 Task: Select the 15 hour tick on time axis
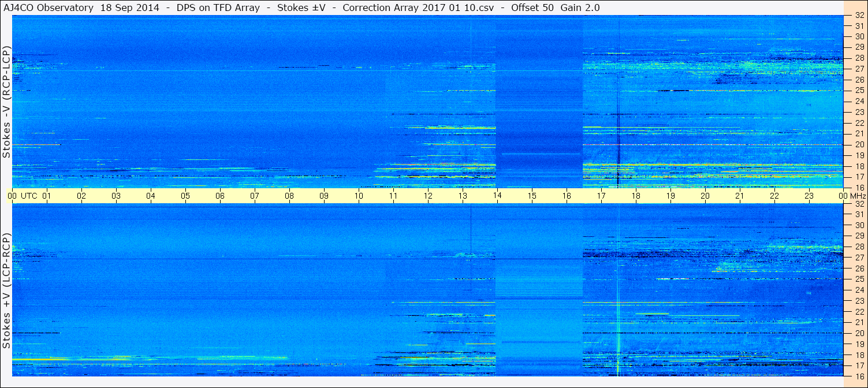pyautogui.click(x=532, y=196)
